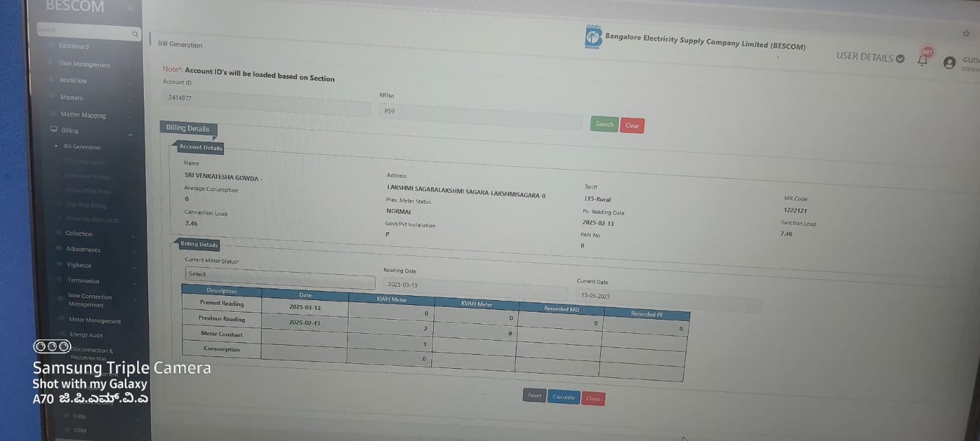The height and width of the screenshot is (441, 980).
Task: Click the name SRI VENKATESHA GOWDA
Action: (222, 176)
